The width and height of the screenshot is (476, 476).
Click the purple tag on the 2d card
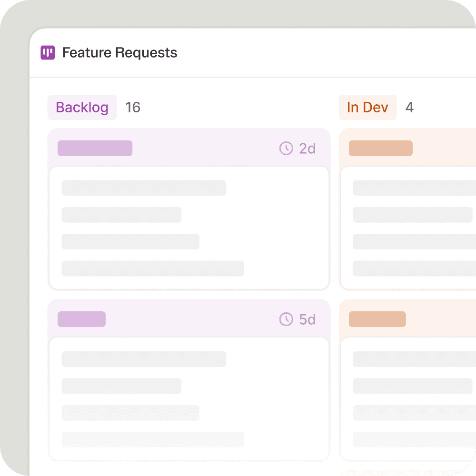pos(95,149)
